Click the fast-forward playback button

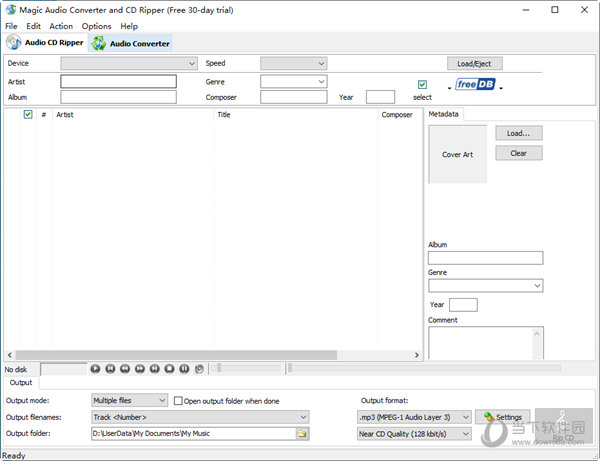coord(140,369)
